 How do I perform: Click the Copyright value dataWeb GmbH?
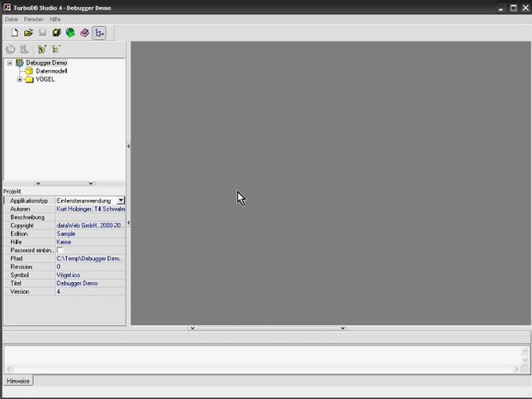pos(90,226)
